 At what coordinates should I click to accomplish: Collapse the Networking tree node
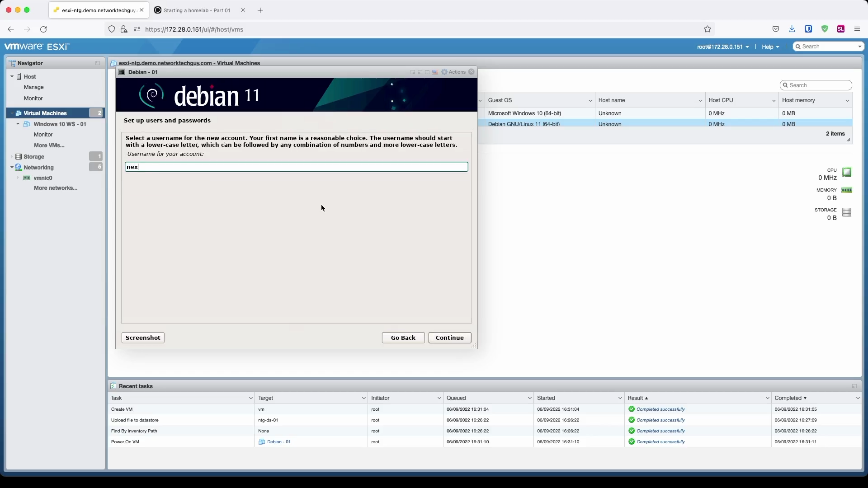point(12,168)
